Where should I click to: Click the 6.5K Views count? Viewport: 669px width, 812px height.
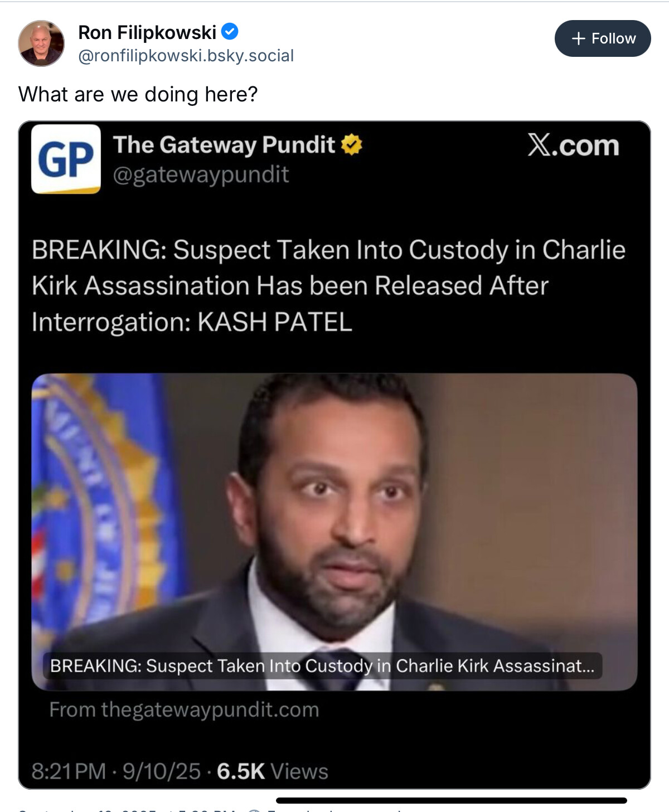(273, 771)
